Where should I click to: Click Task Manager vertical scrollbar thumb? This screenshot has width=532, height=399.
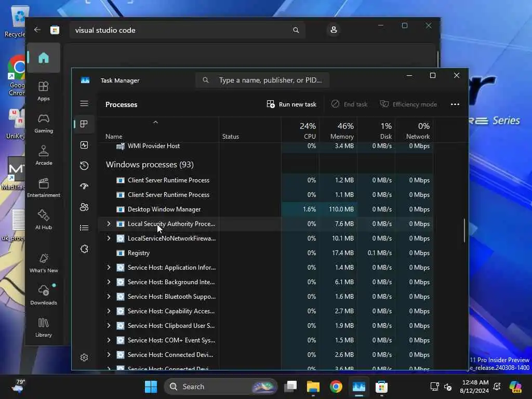[464, 230]
